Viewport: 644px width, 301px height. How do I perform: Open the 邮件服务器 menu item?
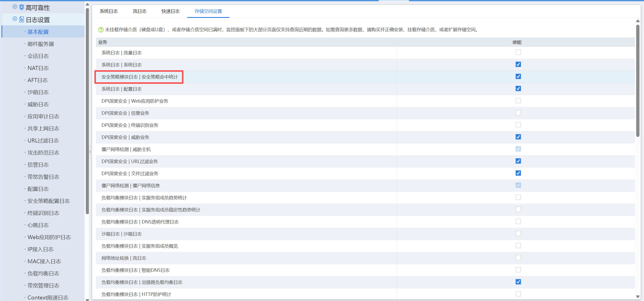41,44
